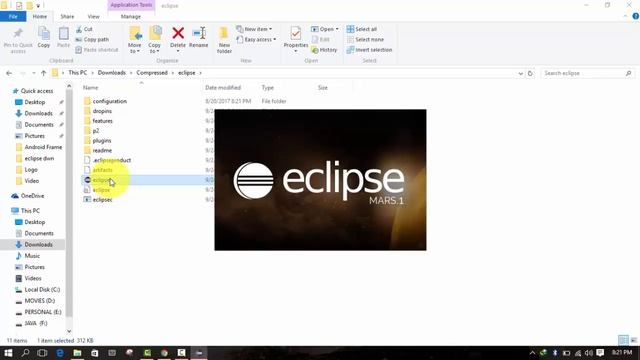This screenshot has height=360, width=640.
Task: Click the search magnifier icon in box
Action: pos(628,73)
